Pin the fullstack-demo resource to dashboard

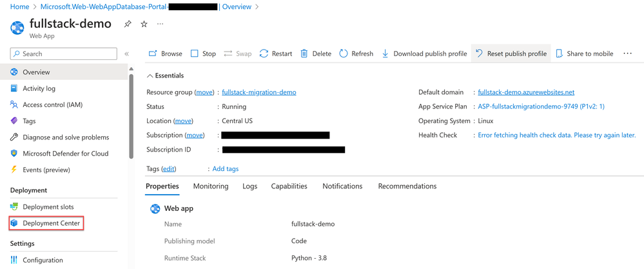[x=128, y=25]
